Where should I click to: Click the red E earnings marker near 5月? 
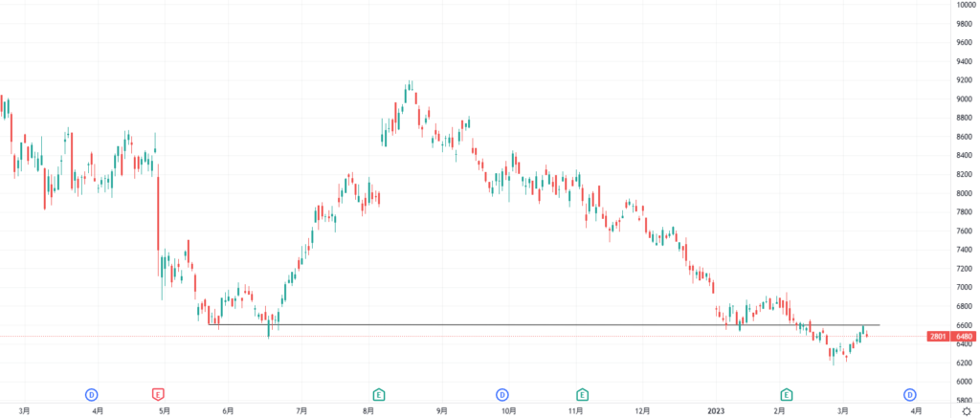(x=158, y=394)
